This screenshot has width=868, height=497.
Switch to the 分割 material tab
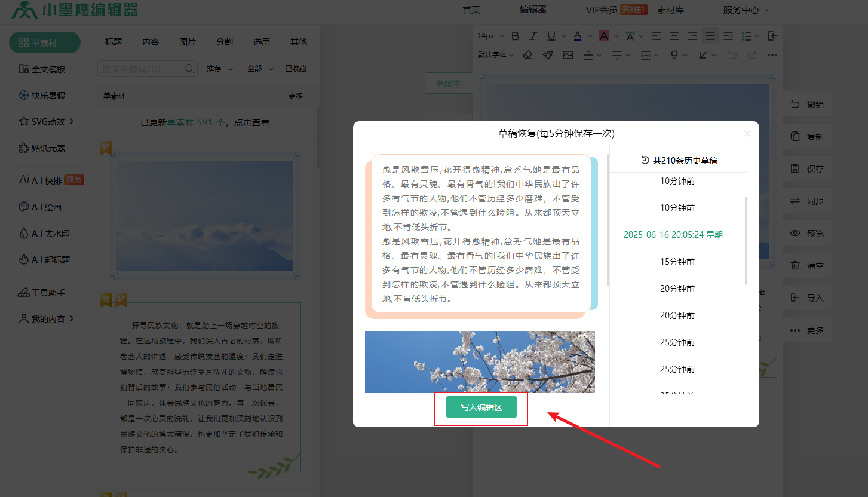tap(225, 42)
